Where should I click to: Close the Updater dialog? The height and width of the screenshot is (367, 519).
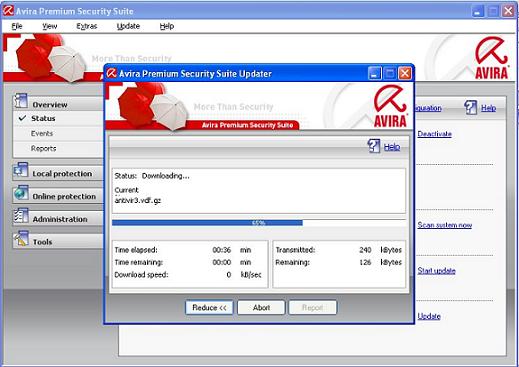(405, 73)
